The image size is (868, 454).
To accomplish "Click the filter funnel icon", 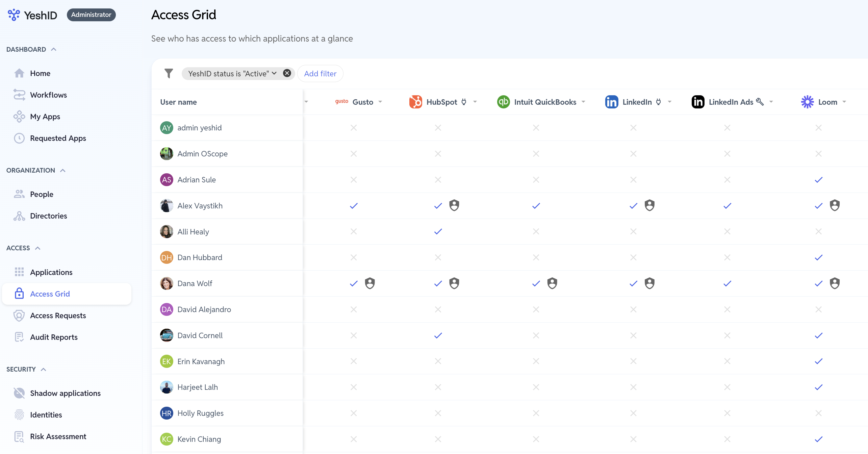I will click(169, 73).
